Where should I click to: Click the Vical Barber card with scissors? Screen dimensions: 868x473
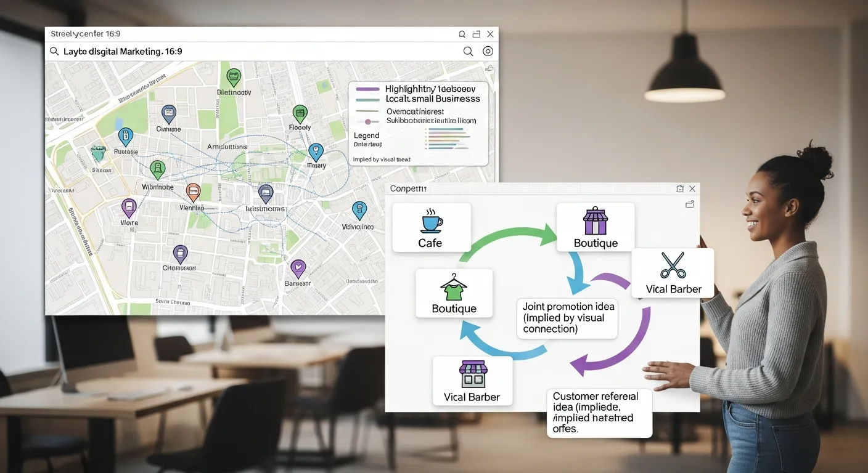[673, 273]
